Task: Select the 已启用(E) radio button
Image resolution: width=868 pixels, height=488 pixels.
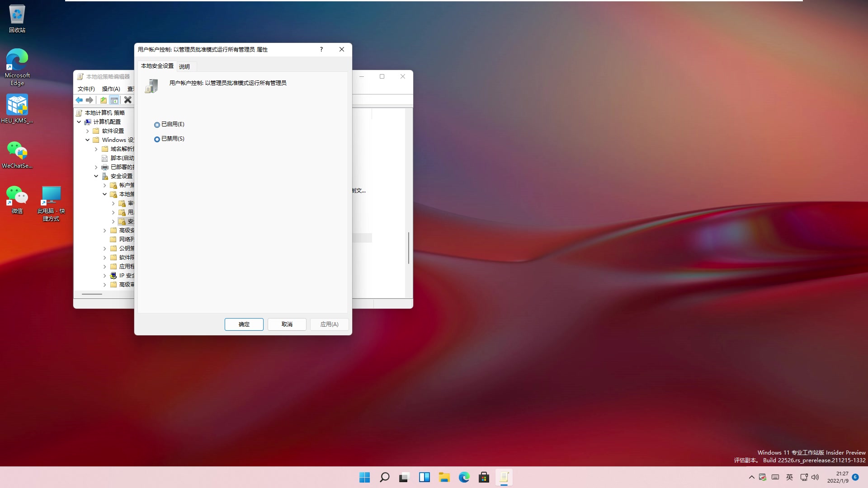Action: (157, 125)
